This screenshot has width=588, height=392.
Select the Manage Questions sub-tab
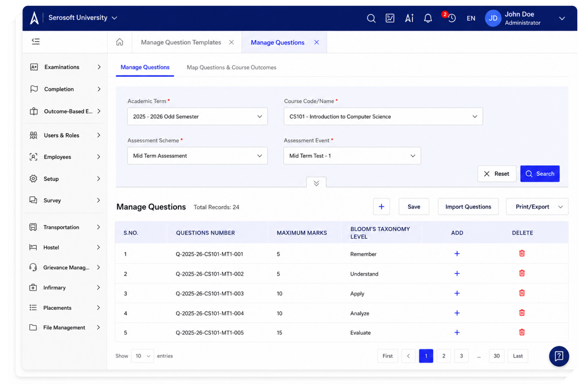coord(145,67)
